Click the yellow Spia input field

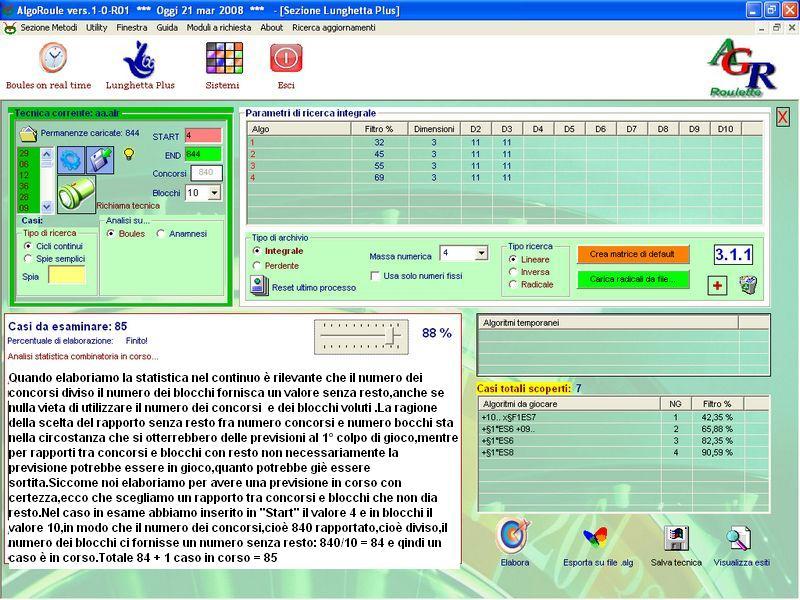(x=67, y=276)
